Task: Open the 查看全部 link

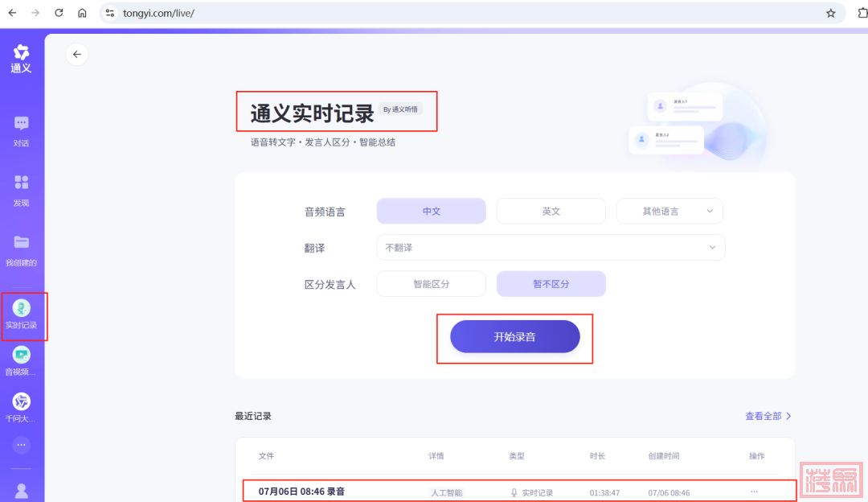Action: (x=768, y=416)
